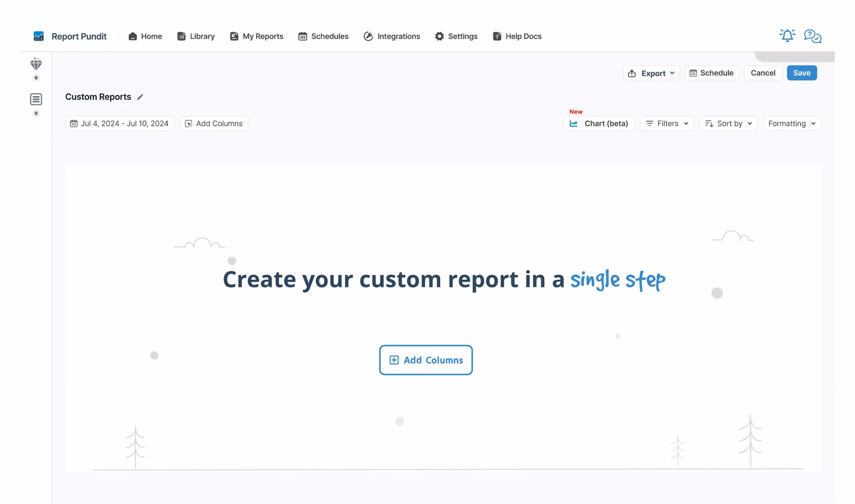Open the Jul 4 – Jul 10 date range picker
The height and width of the screenshot is (504, 855).
pyautogui.click(x=120, y=123)
